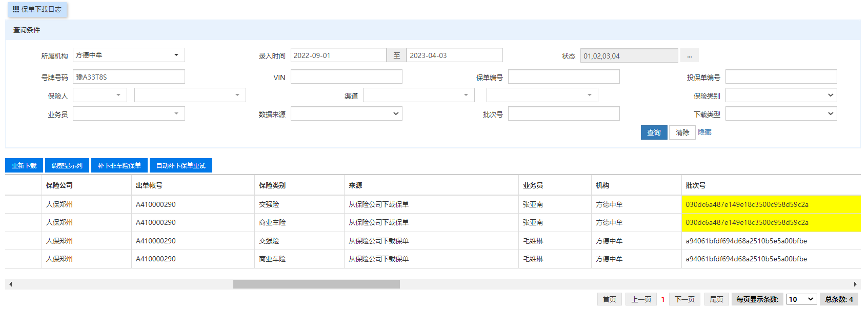
Task: Click the 重新下载 button
Action: point(24,165)
